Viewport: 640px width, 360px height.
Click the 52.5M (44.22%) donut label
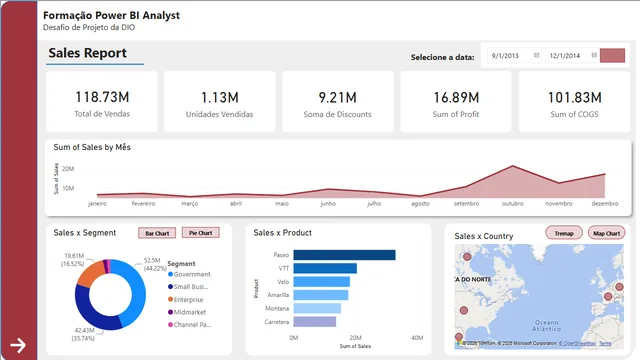click(155, 264)
